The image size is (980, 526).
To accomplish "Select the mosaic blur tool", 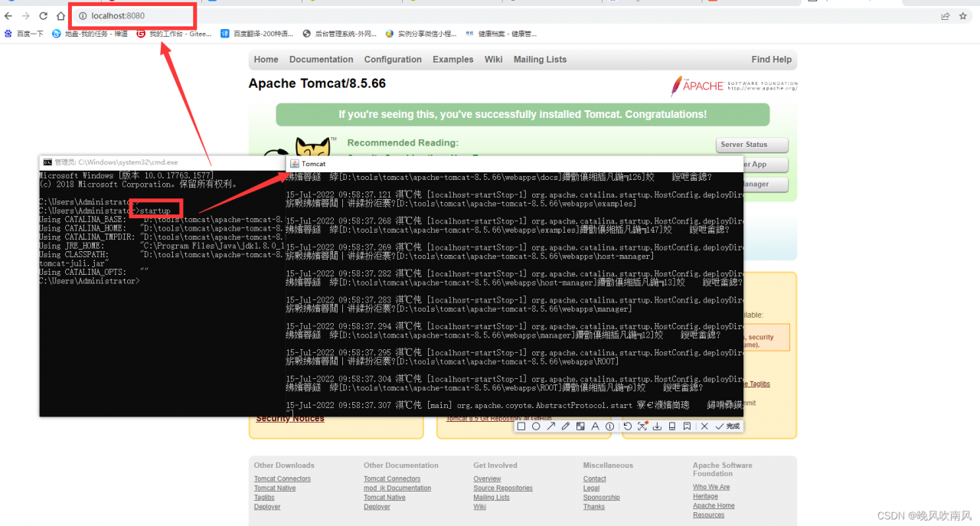I will coord(580,426).
